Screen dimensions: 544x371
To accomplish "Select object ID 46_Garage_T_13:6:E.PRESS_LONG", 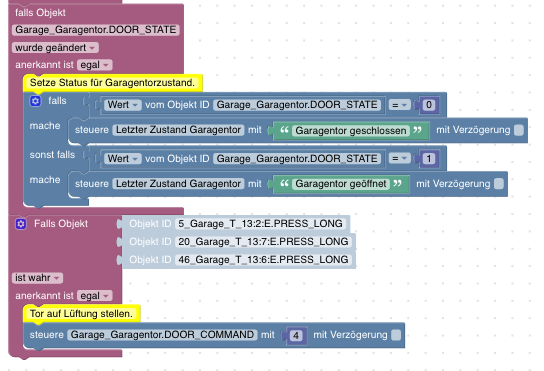I will (263, 260).
